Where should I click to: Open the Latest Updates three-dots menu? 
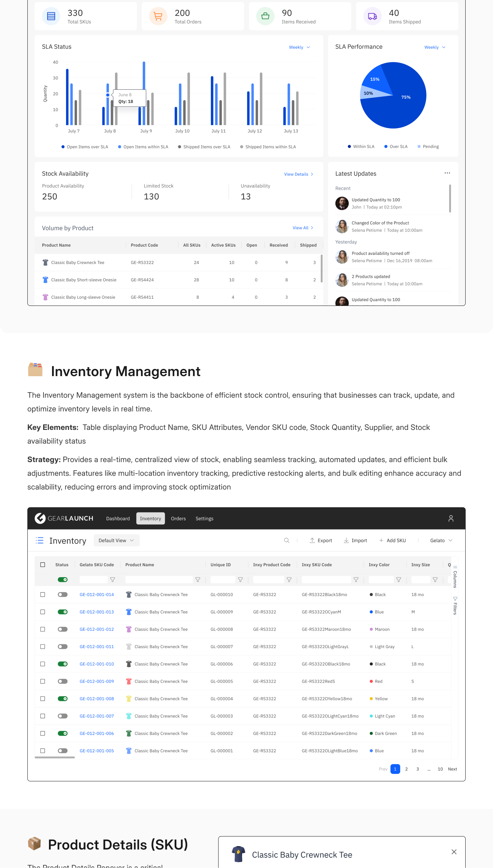(447, 173)
